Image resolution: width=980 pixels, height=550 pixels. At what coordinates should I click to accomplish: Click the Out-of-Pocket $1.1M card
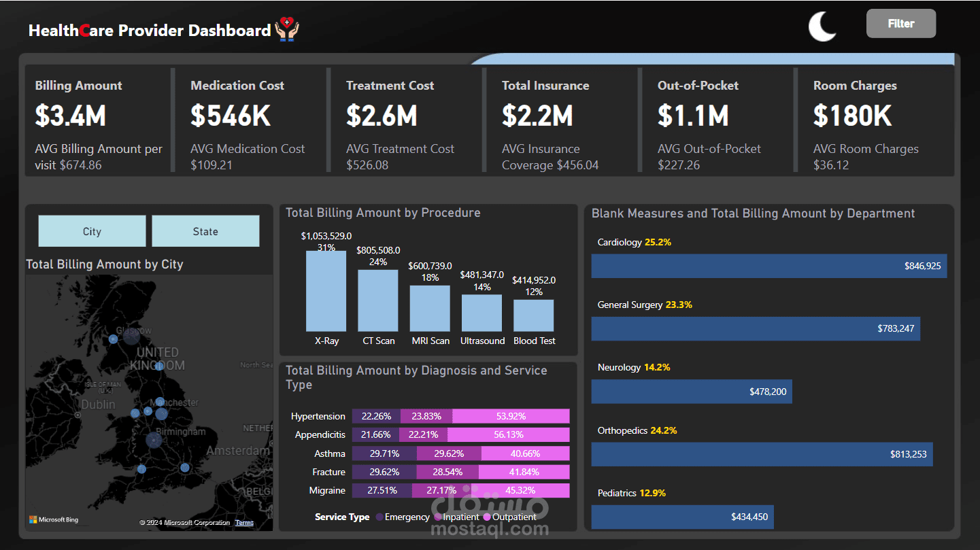[x=717, y=121]
